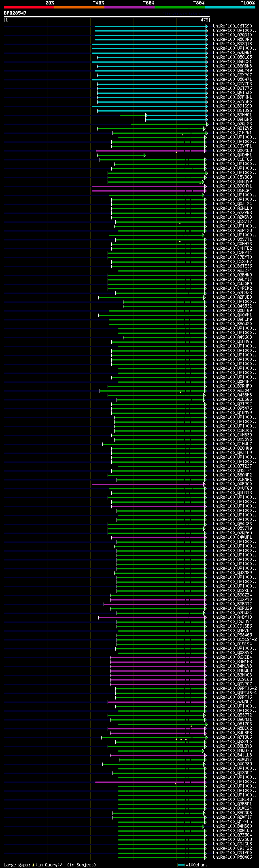Image resolution: width=259 pixels, height=868 pixels.
Task: Click the white query length bar
Action: [107, 17]
